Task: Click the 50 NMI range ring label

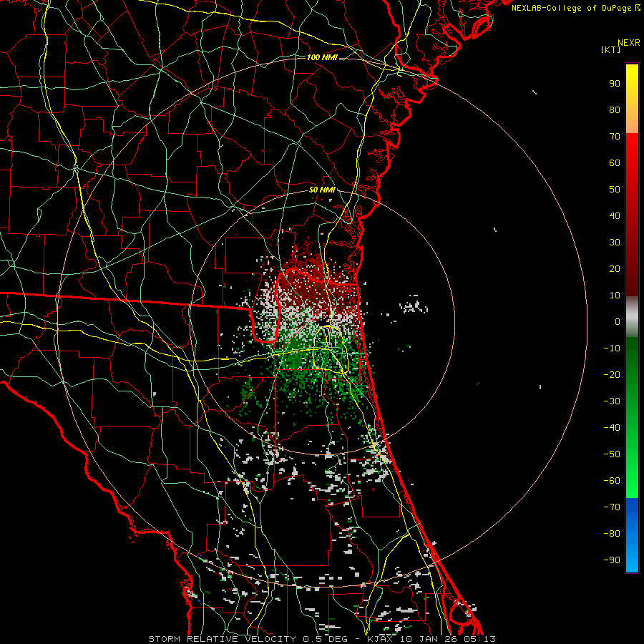Action: (322, 190)
